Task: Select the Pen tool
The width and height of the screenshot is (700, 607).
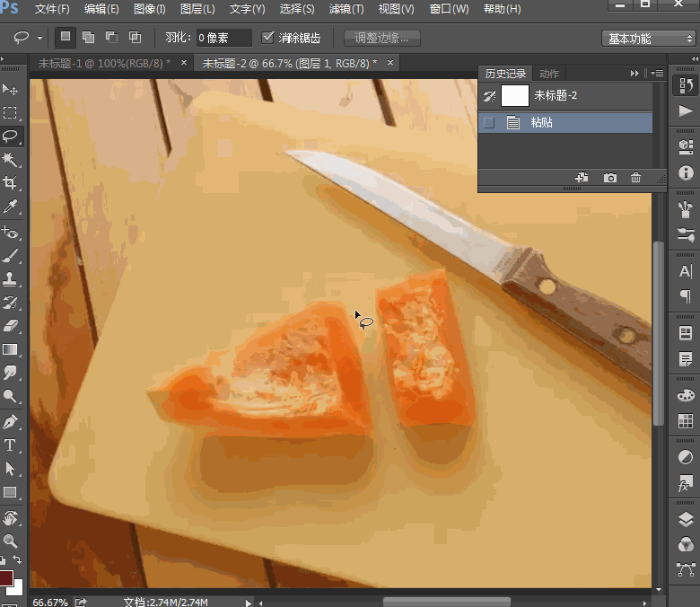Action: coord(10,422)
